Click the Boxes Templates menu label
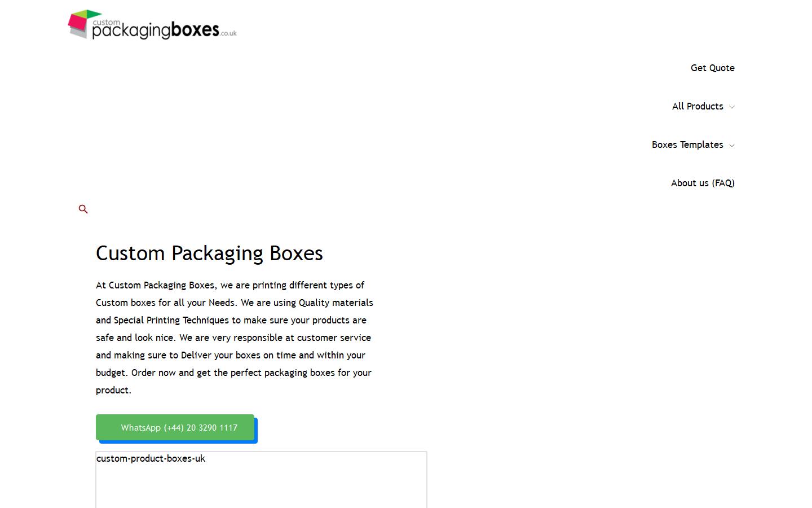 687,144
